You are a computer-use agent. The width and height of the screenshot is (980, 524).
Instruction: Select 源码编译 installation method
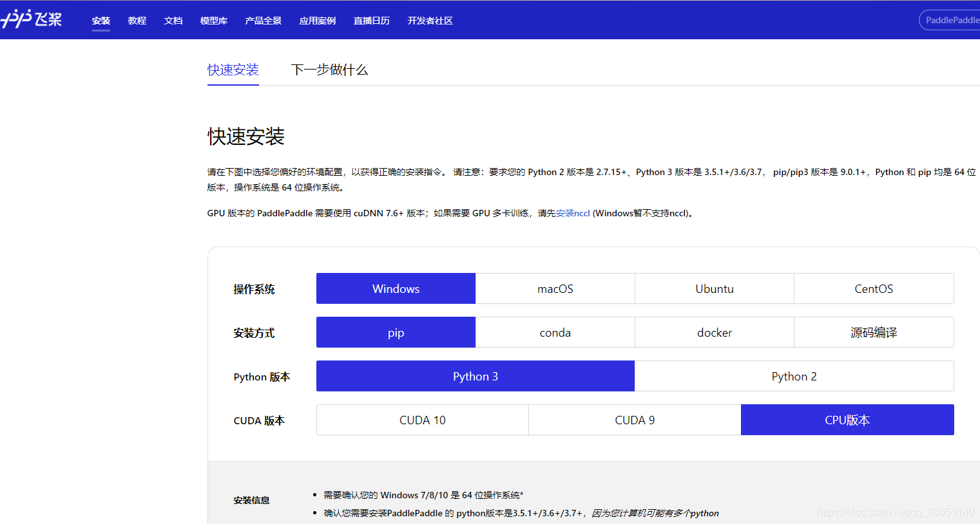874,332
